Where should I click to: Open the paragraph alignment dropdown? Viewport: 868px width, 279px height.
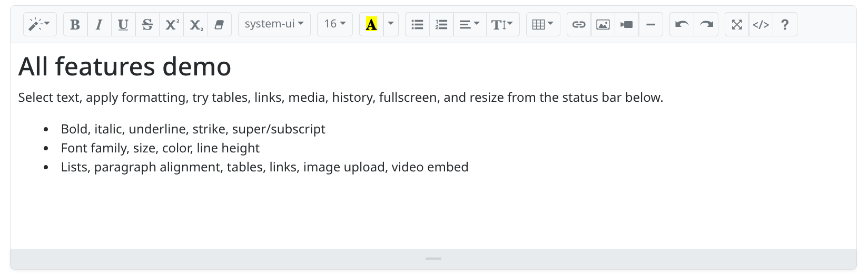pyautogui.click(x=469, y=24)
